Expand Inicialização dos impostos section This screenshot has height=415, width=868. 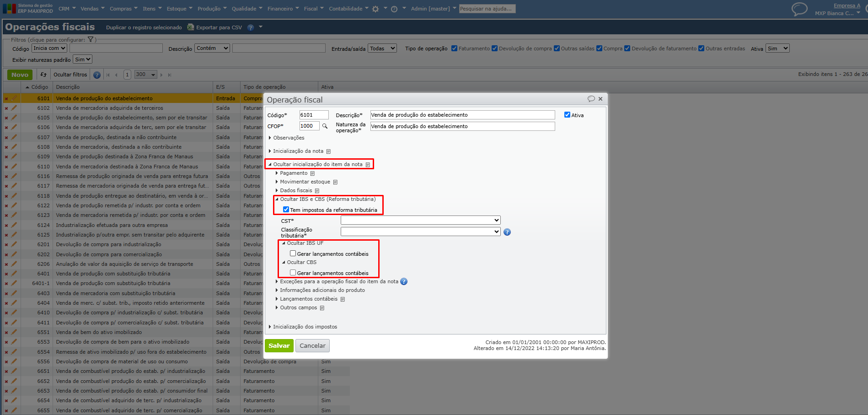tap(303, 327)
